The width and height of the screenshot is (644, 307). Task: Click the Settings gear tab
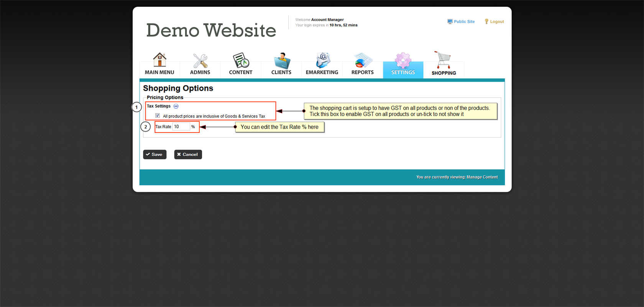pos(403,64)
